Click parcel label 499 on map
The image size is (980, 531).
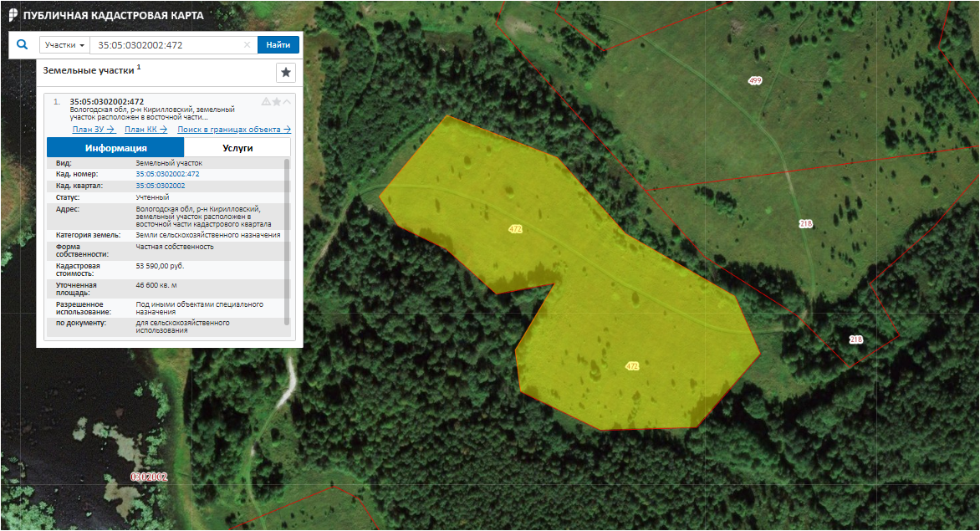click(755, 80)
